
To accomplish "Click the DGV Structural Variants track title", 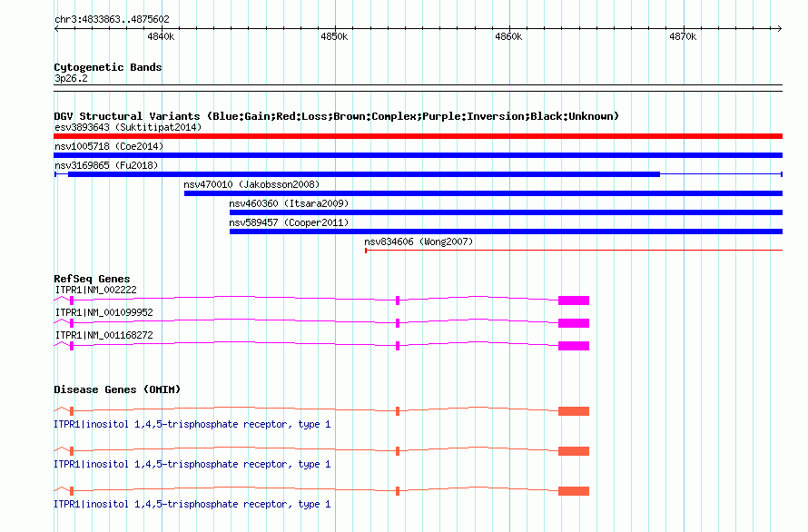I will 336,116.
